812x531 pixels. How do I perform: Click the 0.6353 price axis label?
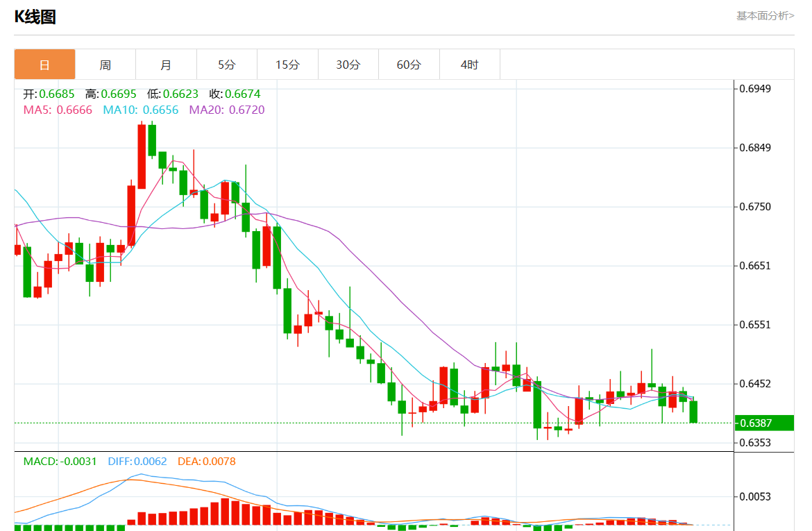(755, 443)
